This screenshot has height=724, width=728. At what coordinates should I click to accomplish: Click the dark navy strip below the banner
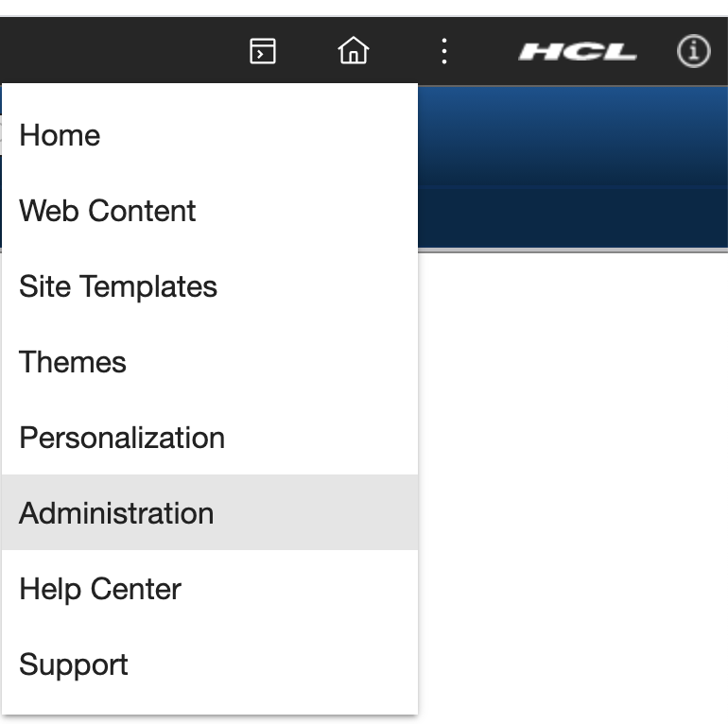pyautogui.click(x=572, y=217)
